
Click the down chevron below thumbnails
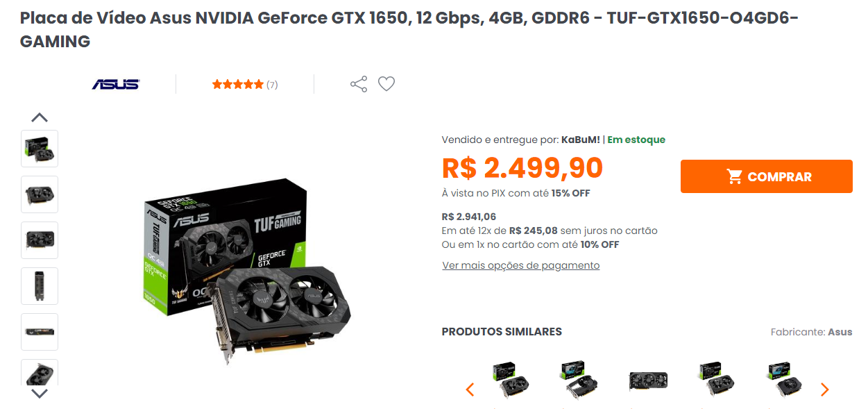click(x=40, y=394)
